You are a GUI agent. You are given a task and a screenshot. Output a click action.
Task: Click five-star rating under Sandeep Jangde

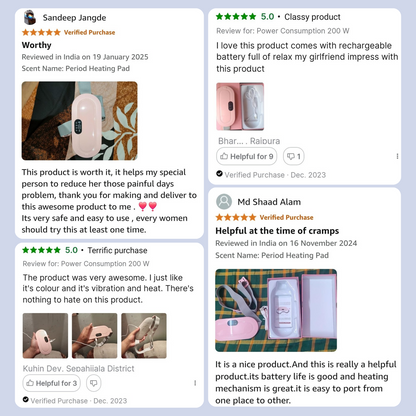(41, 32)
